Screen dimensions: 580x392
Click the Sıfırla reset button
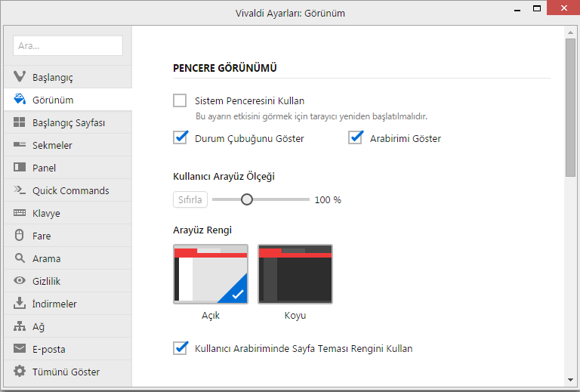(x=190, y=199)
